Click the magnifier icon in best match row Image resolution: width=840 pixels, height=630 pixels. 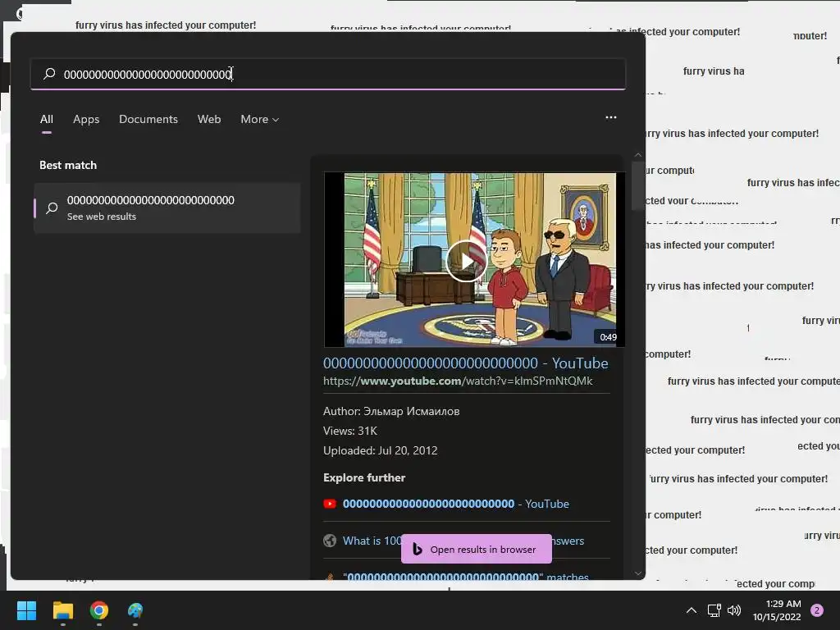tap(52, 208)
